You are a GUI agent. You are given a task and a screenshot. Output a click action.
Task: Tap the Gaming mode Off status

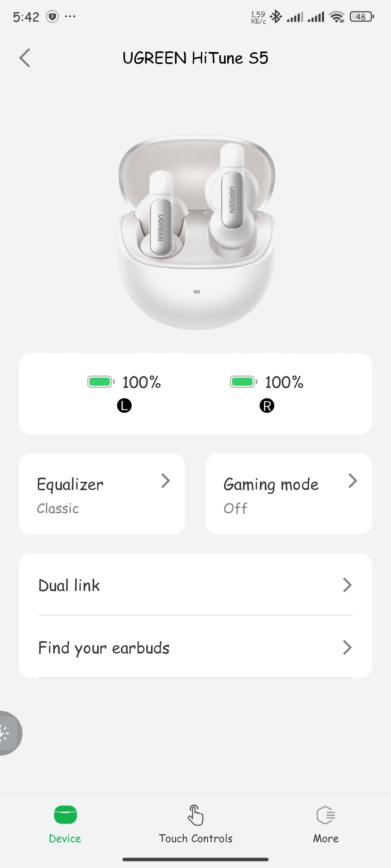pos(235,508)
